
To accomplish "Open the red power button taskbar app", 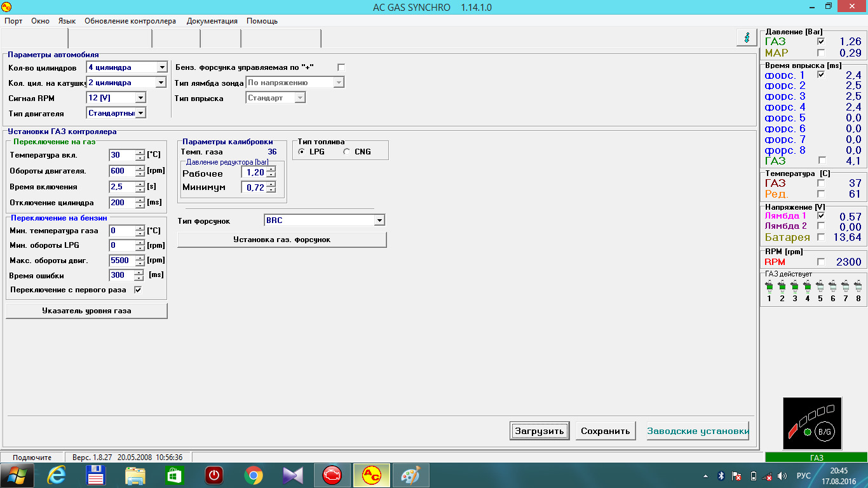I will [214, 475].
